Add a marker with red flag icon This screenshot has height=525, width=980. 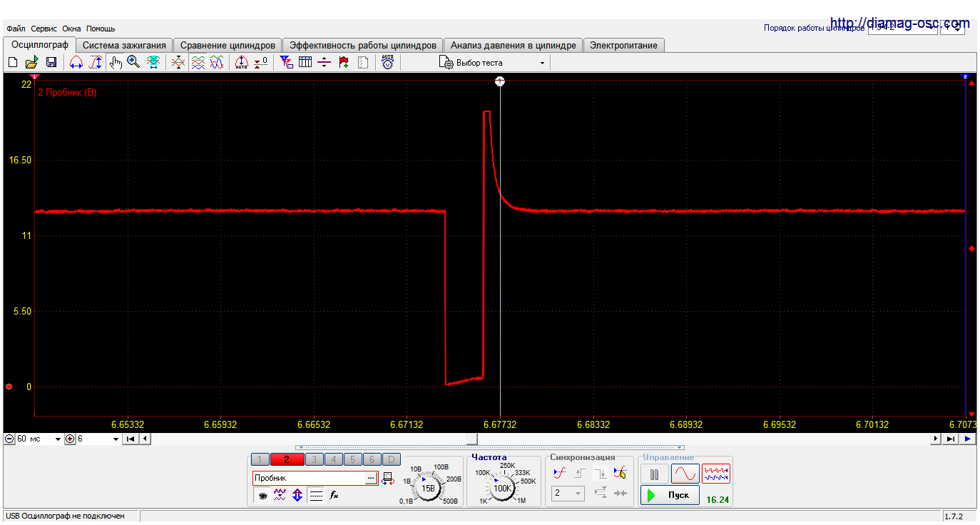click(344, 63)
